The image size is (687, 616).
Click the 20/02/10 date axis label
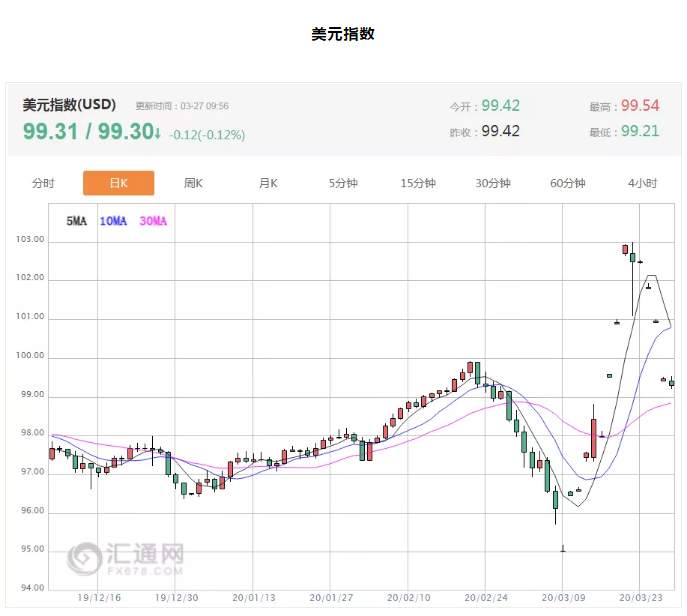409,598
